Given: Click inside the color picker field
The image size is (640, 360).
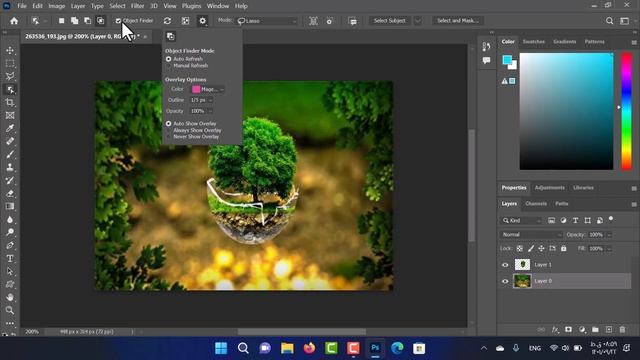Looking at the screenshot, I should click(566, 111).
